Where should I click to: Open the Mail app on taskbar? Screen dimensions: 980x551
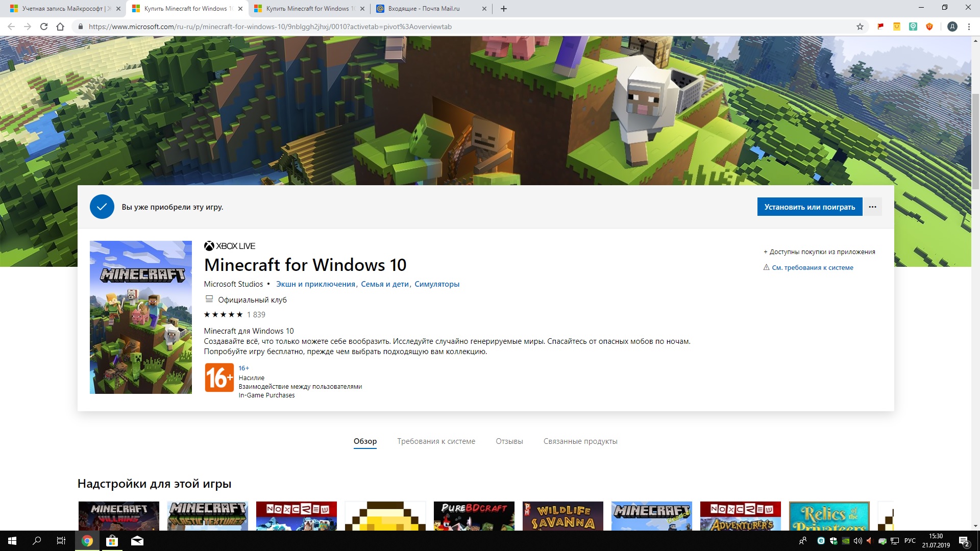[x=137, y=541]
